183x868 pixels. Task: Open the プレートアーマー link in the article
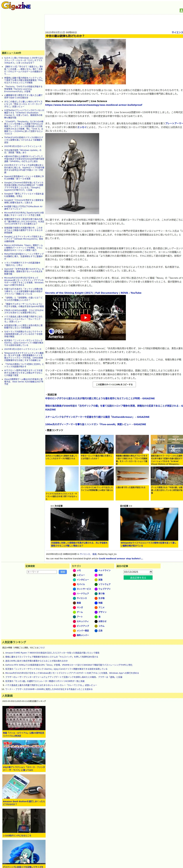tap(174, 123)
